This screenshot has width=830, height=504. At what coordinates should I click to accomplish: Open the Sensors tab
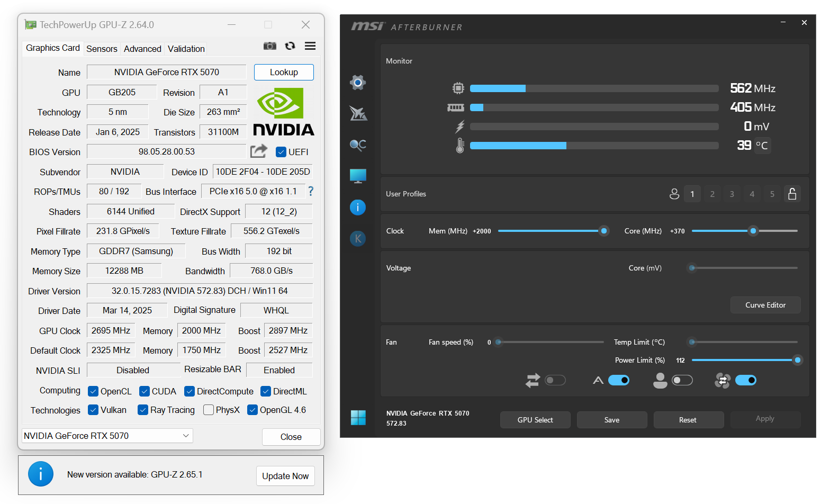[x=102, y=49]
